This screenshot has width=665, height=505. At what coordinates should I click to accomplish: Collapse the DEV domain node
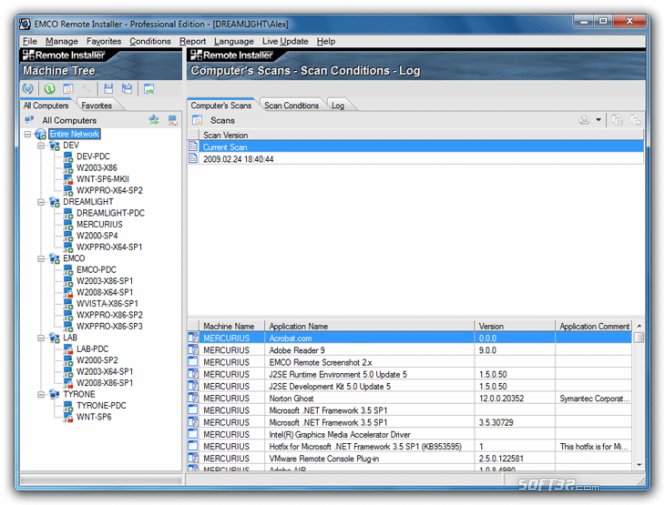(41, 145)
